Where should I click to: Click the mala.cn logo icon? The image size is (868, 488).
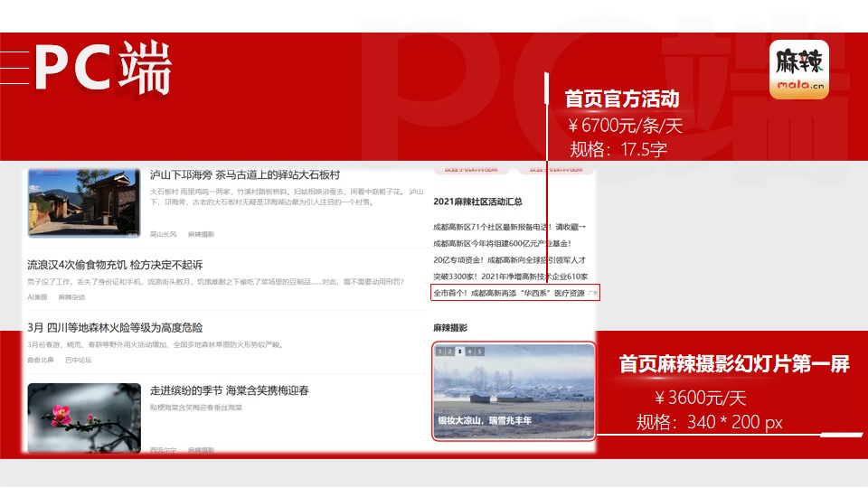tap(798, 70)
